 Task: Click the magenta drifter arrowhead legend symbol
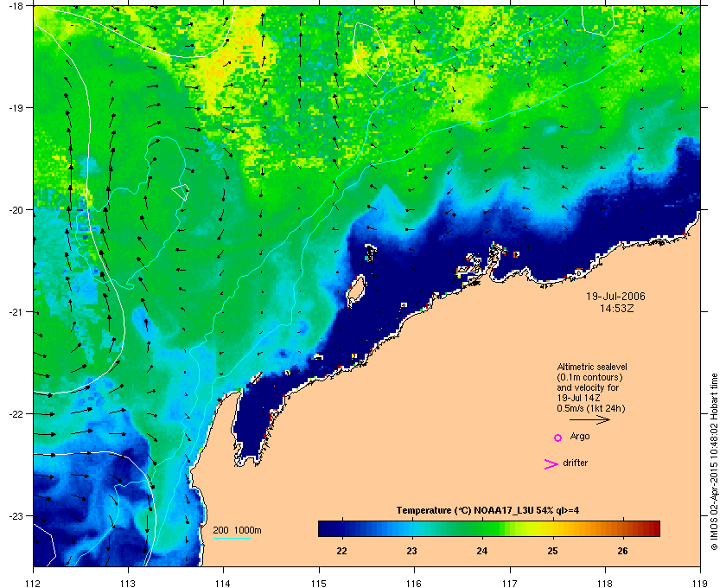[x=551, y=464]
